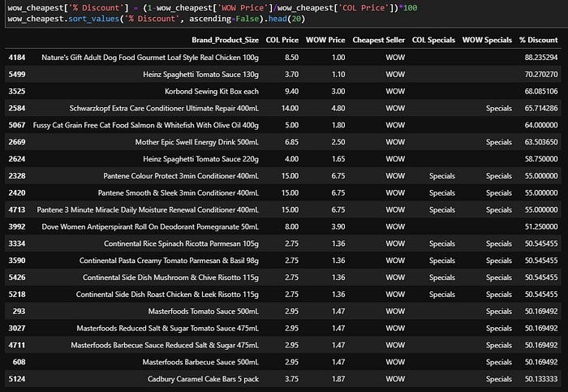Click the WOW Price column header
This screenshot has width=568, height=392.
325,40
